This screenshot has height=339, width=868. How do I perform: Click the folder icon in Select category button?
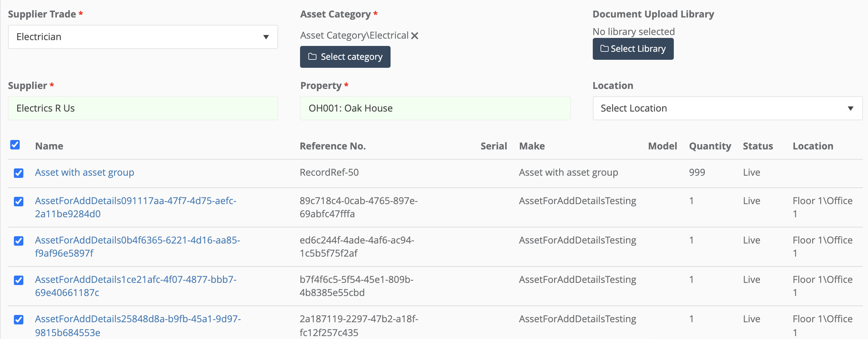(x=312, y=56)
